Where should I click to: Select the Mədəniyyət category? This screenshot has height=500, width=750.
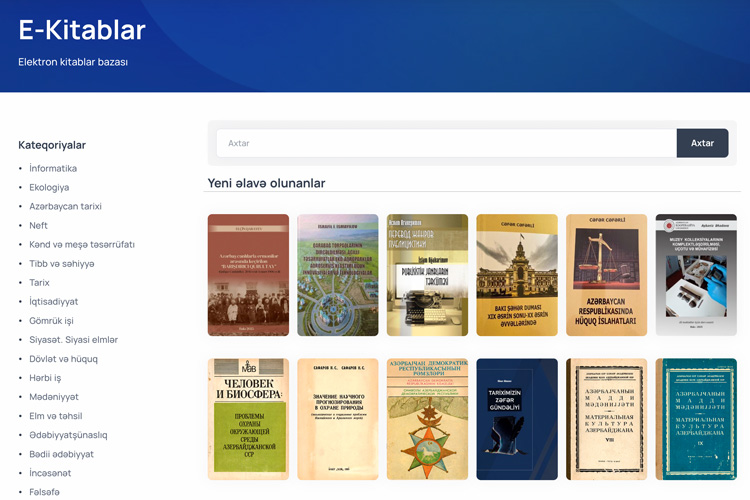click(54, 396)
